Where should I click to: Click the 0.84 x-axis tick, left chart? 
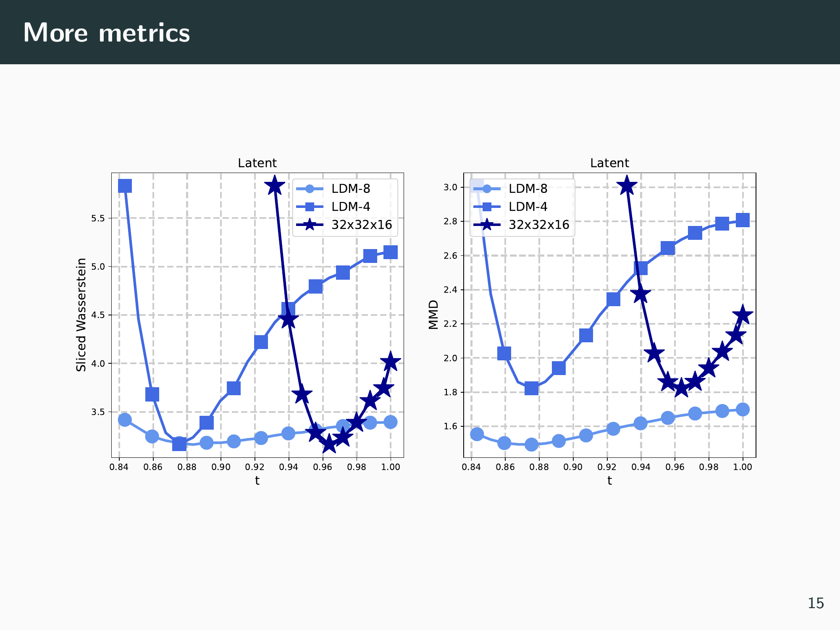pos(119,467)
